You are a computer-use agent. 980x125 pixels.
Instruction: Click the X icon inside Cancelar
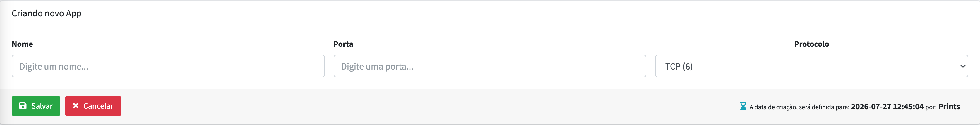[75, 106]
